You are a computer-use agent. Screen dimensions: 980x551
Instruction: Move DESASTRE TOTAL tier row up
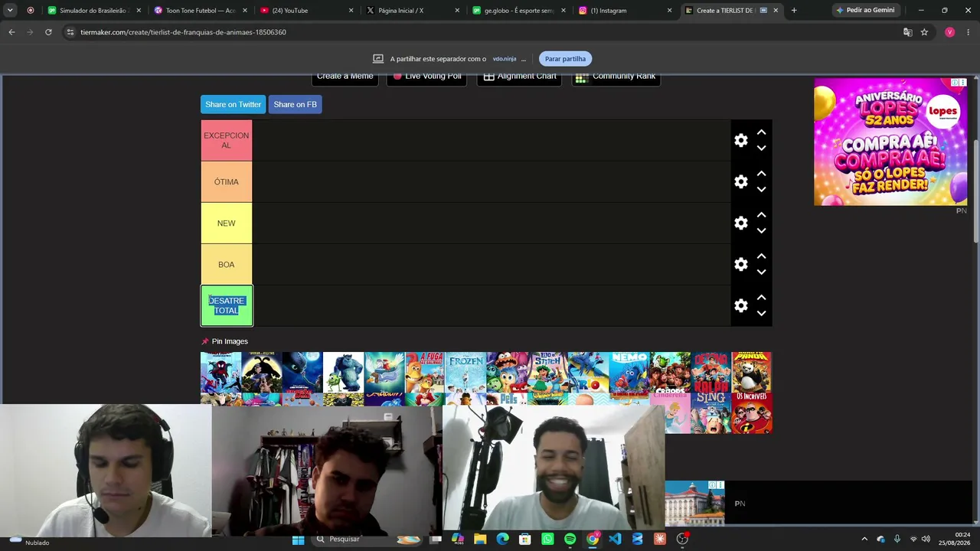[761, 298]
